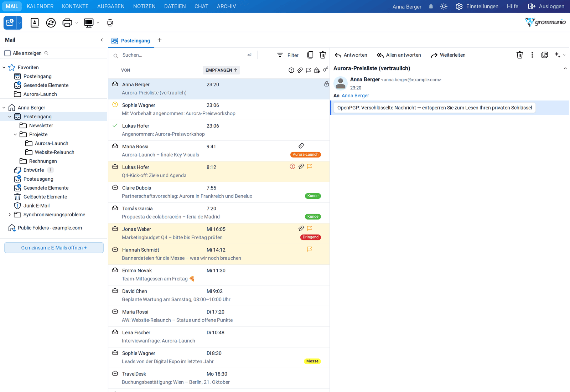Image resolution: width=570 pixels, height=392 pixels.
Task: Click the printer icon in the toolbar
Action: click(x=67, y=23)
